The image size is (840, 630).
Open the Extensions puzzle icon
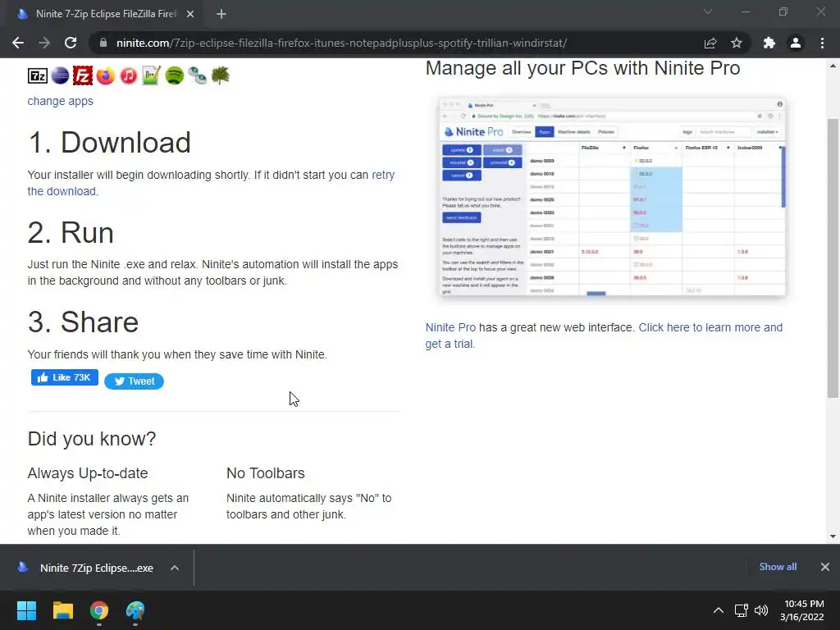click(x=769, y=43)
